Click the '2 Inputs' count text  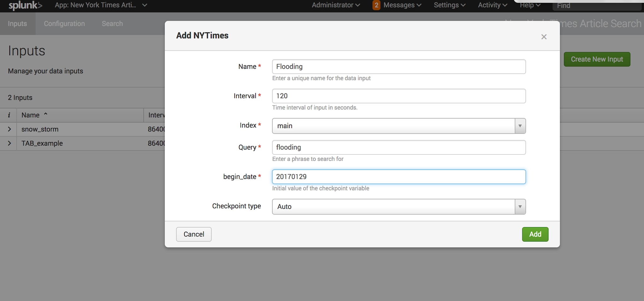pos(20,98)
